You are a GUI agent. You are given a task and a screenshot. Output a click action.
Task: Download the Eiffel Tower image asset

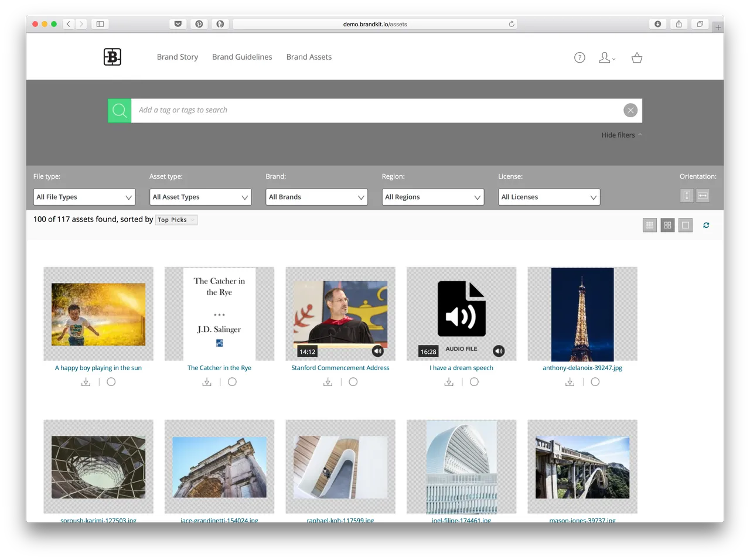pos(570,381)
